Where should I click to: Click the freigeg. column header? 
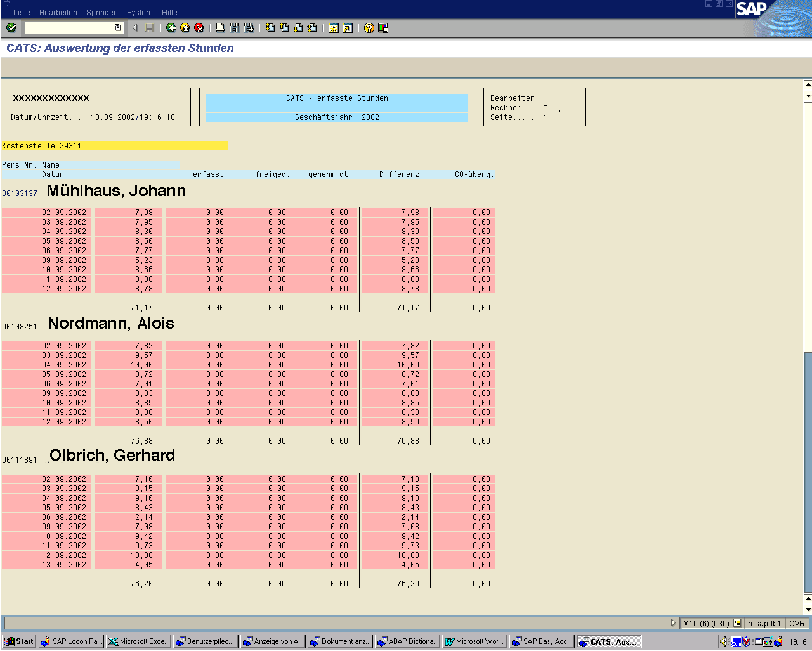click(x=272, y=174)
